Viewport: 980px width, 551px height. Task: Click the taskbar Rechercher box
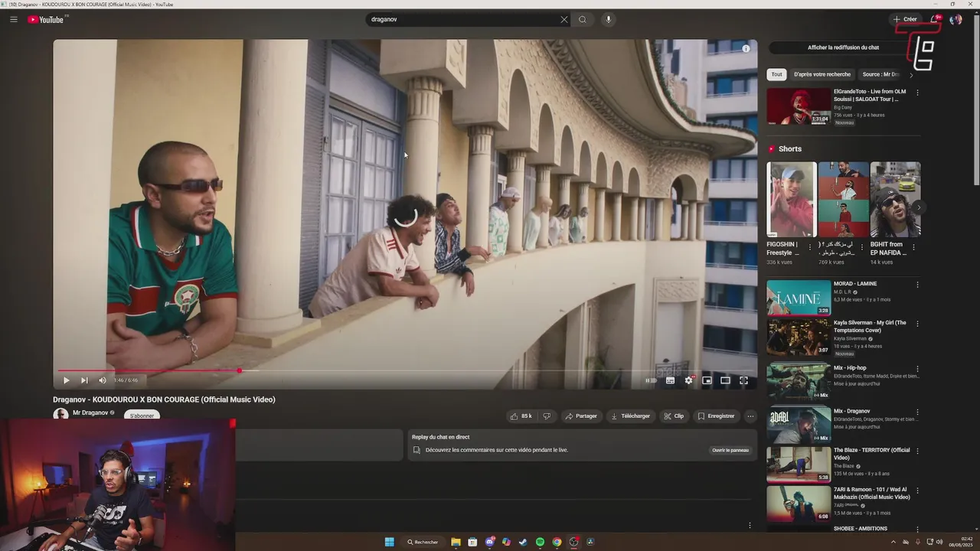coord(423,542)
